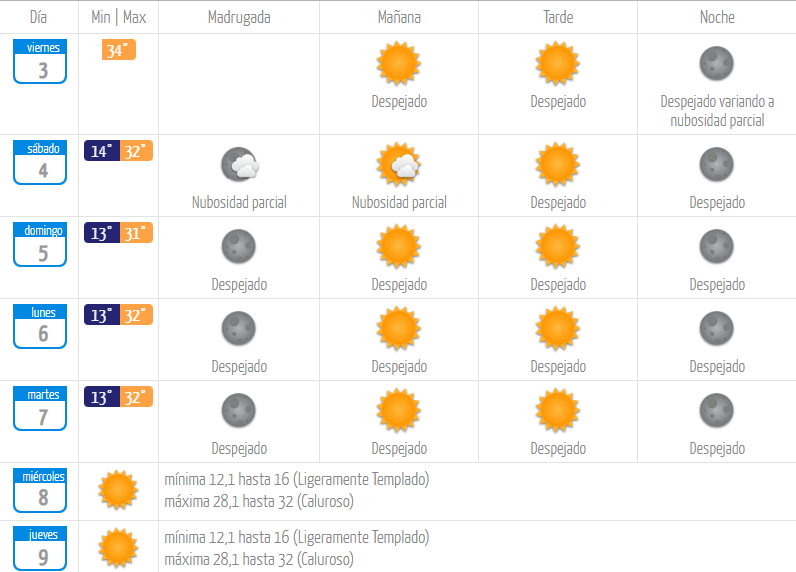Click the moon icon for martes Noche
796x572 pixels.
pos(717,411)
